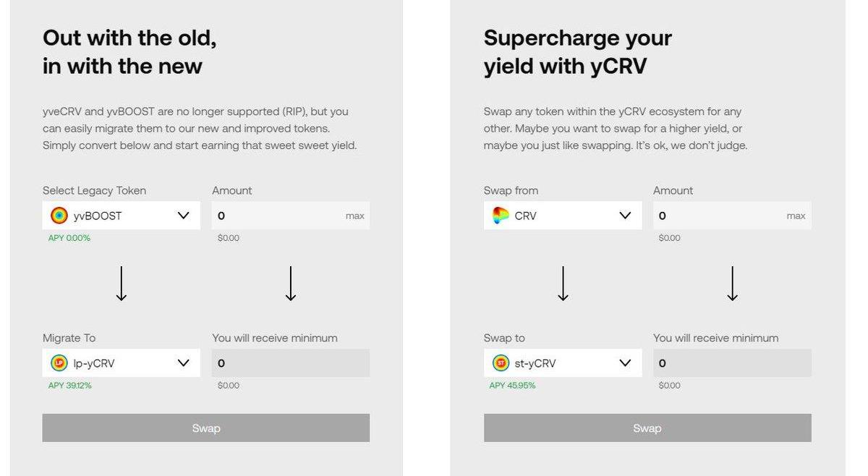Click the st-yCRV token icon
This screenshot has height=476, width=868.
(501, 363)
